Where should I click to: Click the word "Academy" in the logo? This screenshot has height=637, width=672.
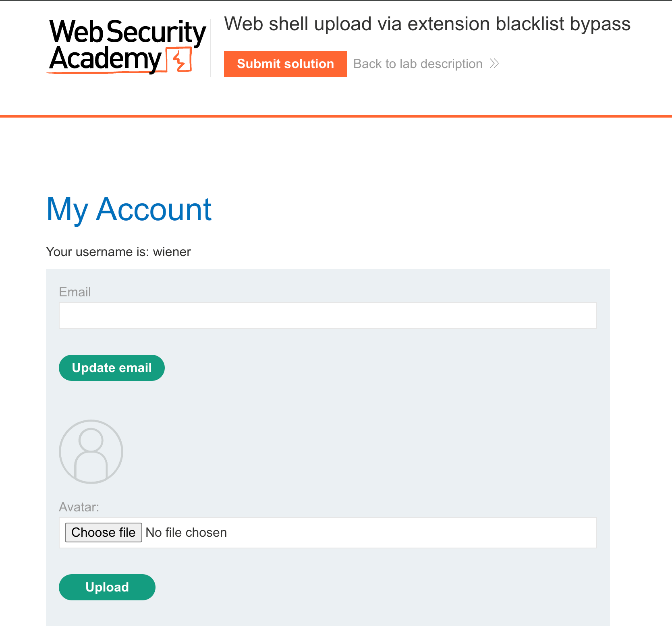105,59
